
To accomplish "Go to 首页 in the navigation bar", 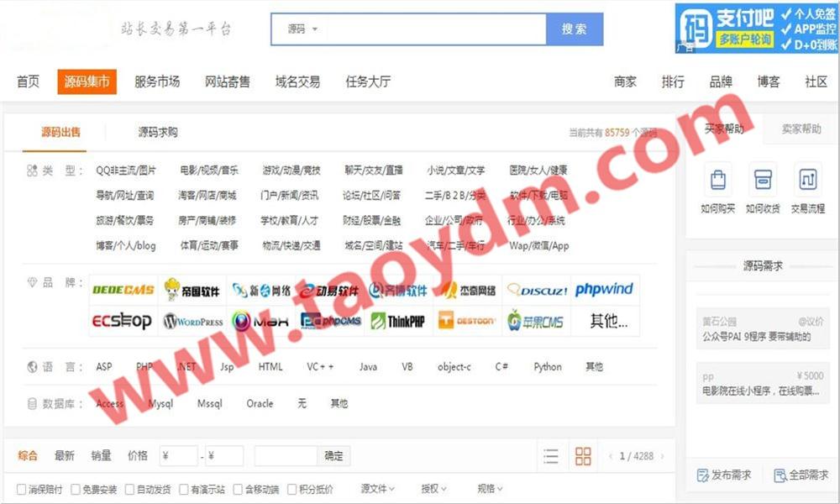I will click(x=28, y=81).
